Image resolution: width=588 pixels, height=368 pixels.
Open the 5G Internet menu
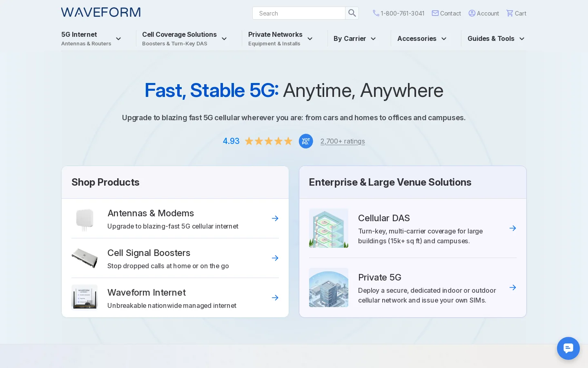click(86, 38)
